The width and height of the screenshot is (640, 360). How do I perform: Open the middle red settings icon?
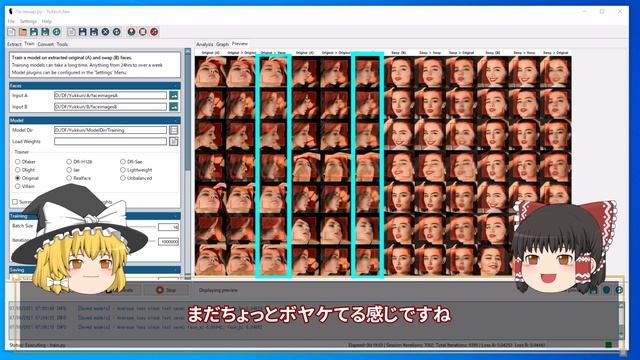pyautogui.click(x=143, y=32)
